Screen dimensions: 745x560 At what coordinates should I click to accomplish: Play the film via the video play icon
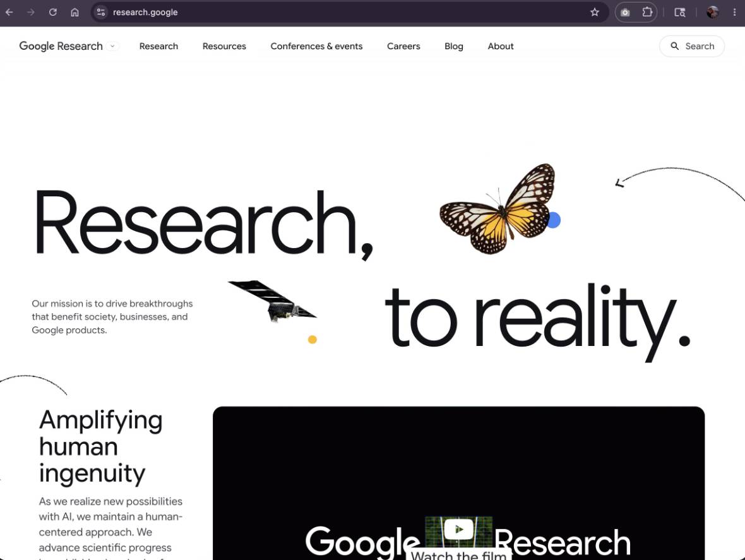coord(458,528)
